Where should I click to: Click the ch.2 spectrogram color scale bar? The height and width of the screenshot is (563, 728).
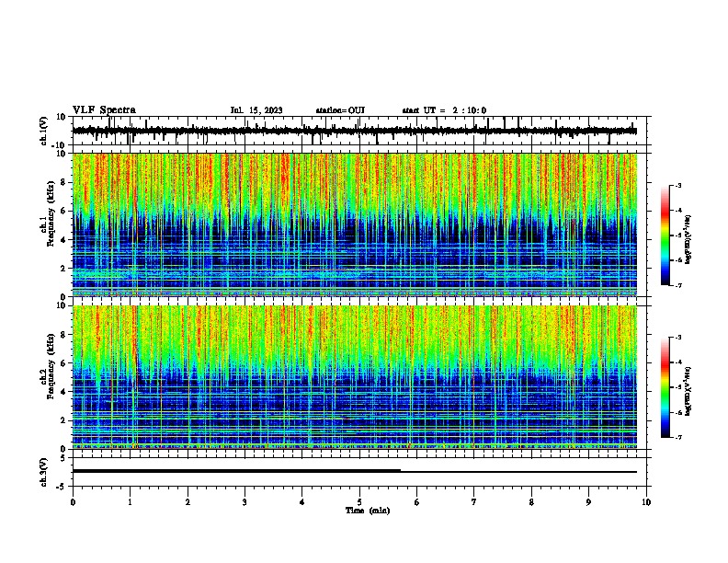[665, 387]
